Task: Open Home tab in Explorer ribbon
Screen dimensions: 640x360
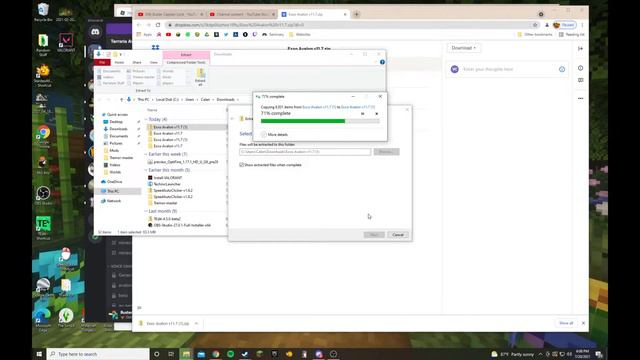Action: [119, 62]
